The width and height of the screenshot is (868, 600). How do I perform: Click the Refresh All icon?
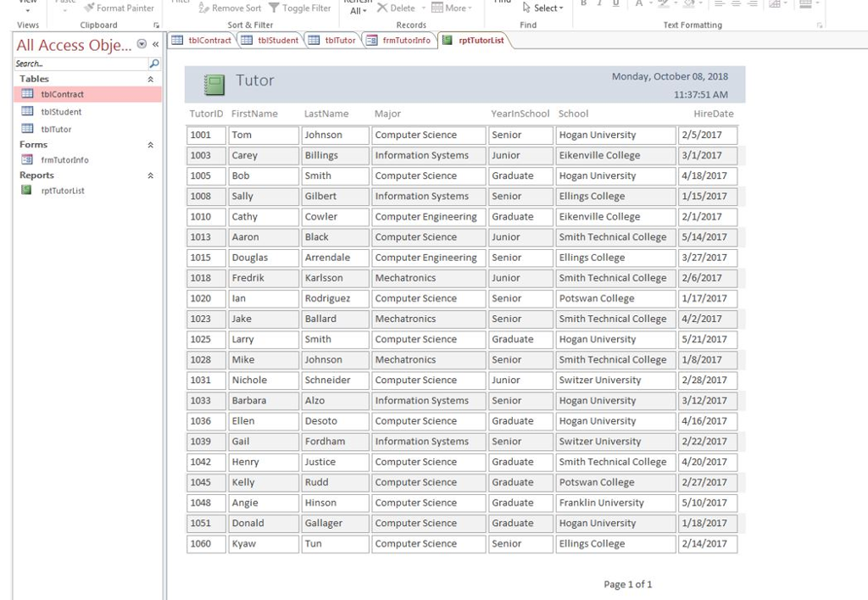click(357, 6)
